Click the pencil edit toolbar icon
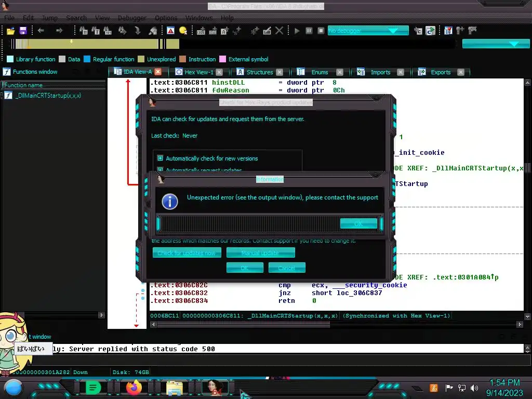The height and width of the screenshot is (399, 532). coord(267,31)
